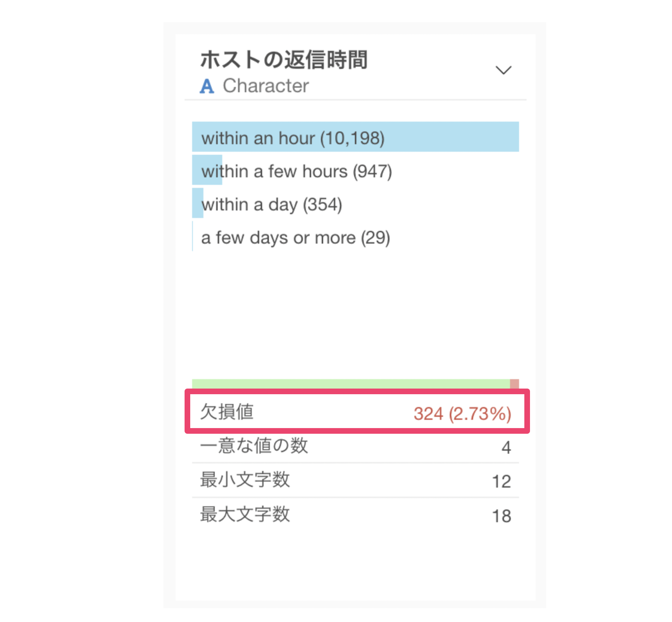
Task: Click the Character data type label
Action: 266,85
